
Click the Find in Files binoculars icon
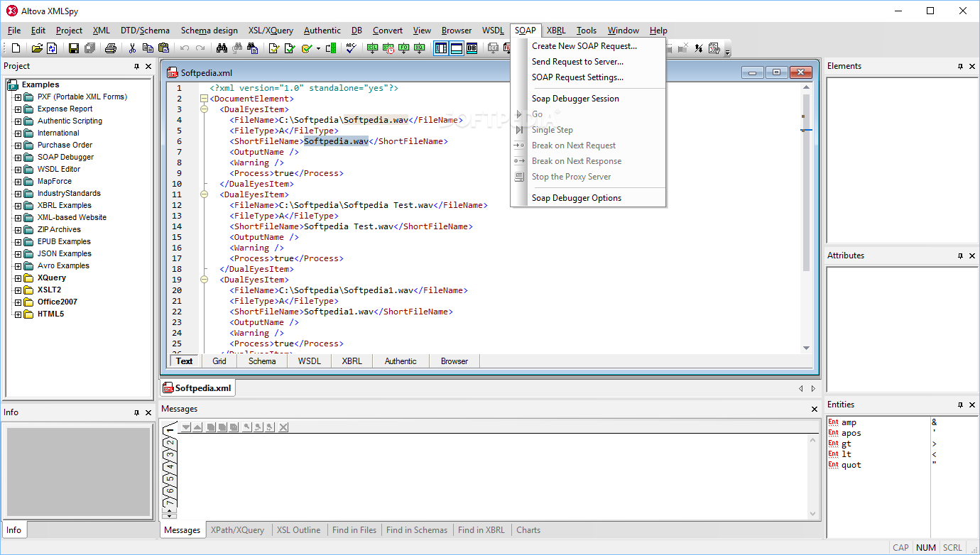click(253, 48)
